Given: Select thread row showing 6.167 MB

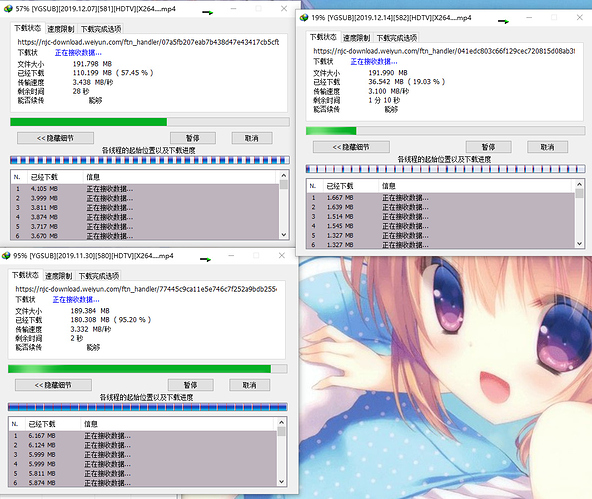Looking at the screenshot, I should pos(143,436).
